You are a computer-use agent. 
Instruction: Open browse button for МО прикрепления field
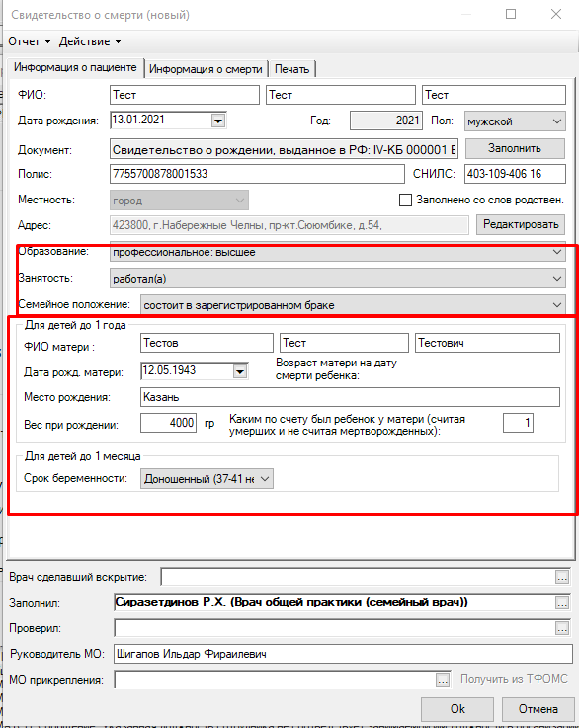443,680
